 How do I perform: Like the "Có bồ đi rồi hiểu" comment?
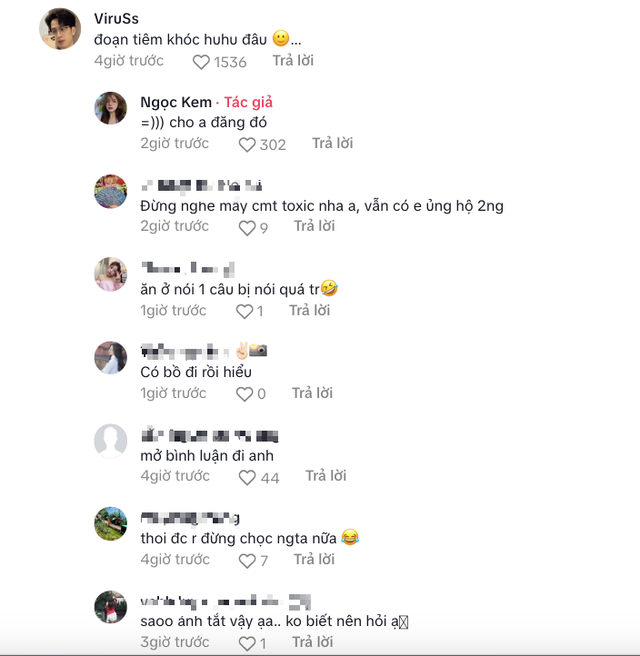coord(244,395)
